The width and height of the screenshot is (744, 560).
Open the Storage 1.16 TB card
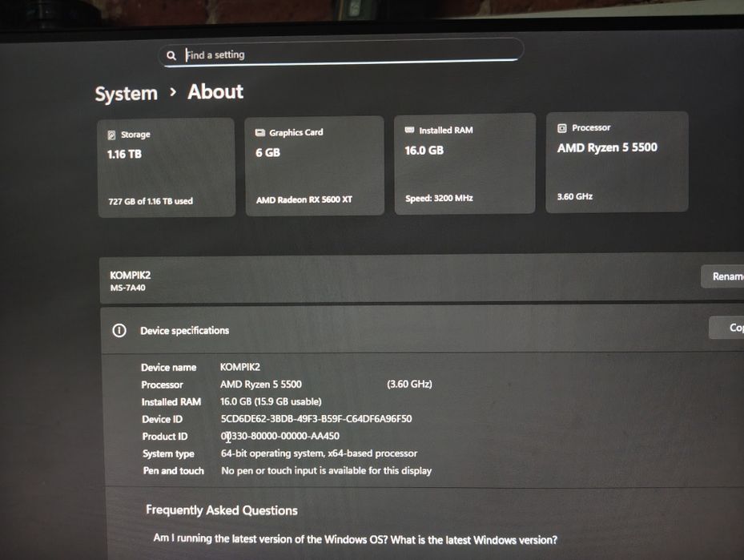pyautogui.click(x=167, y=167)
